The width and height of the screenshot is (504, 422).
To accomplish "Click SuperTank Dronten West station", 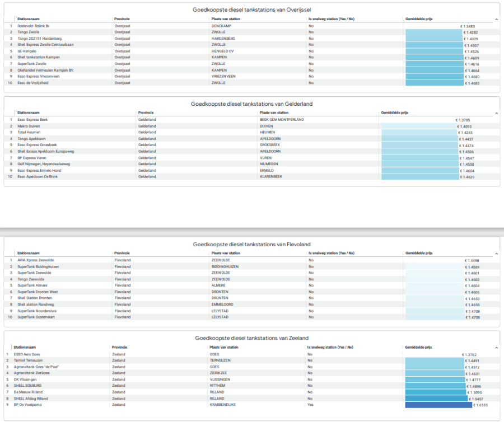I will point(38,292).
